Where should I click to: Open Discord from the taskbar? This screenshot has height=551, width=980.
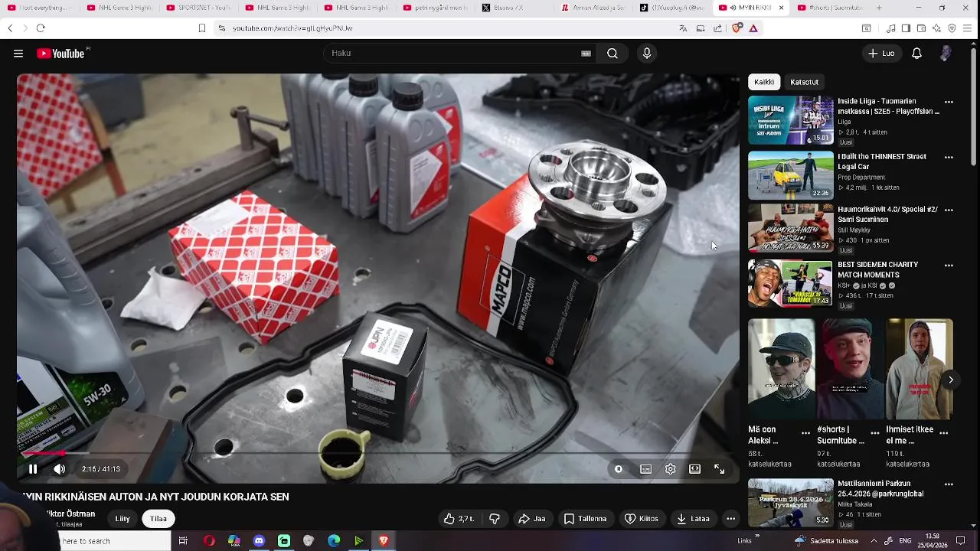(259, 541)
